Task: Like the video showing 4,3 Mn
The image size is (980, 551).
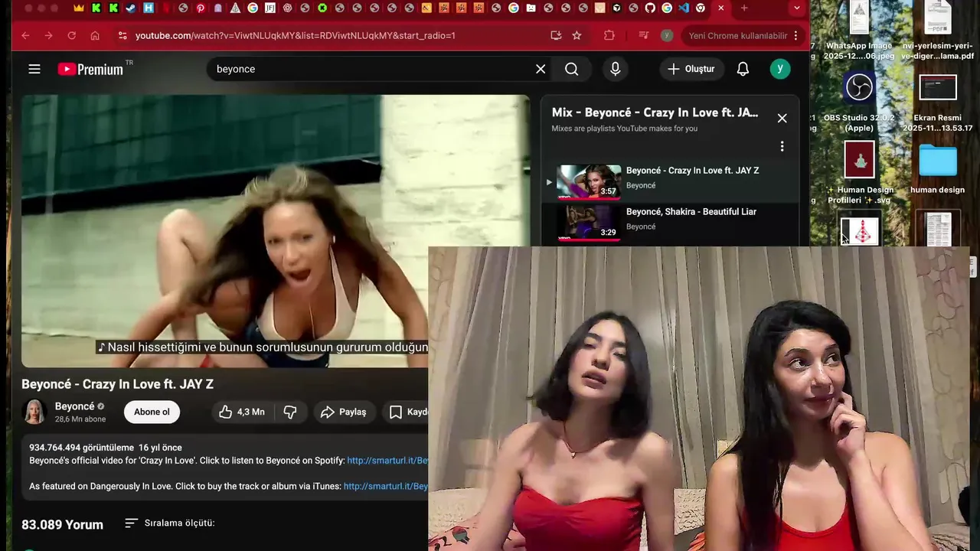Action: [x=243, y=412]
